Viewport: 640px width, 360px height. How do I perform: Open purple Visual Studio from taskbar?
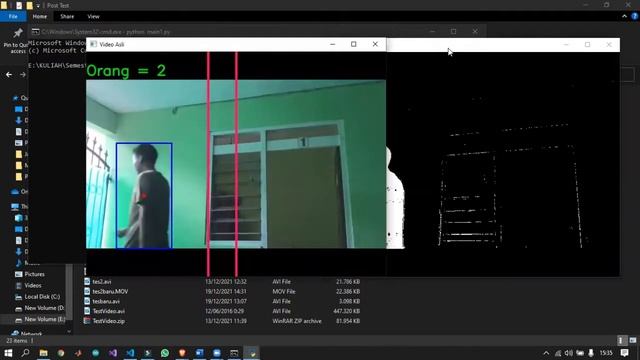[x=113, y=353]
